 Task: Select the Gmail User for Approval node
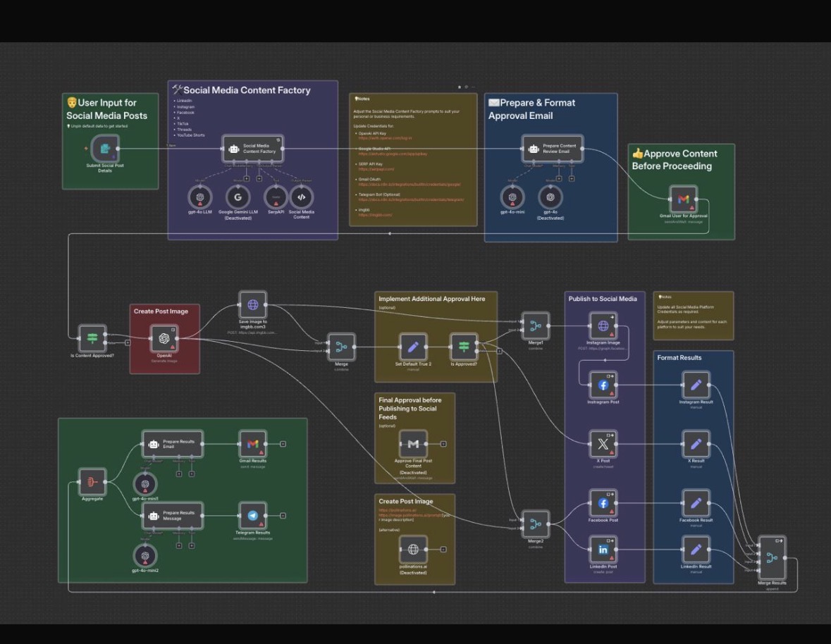683,199
